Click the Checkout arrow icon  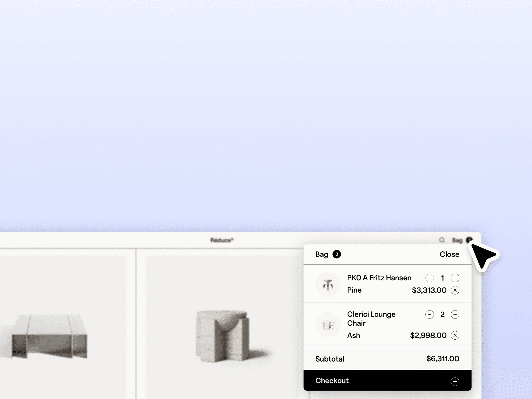455,381
